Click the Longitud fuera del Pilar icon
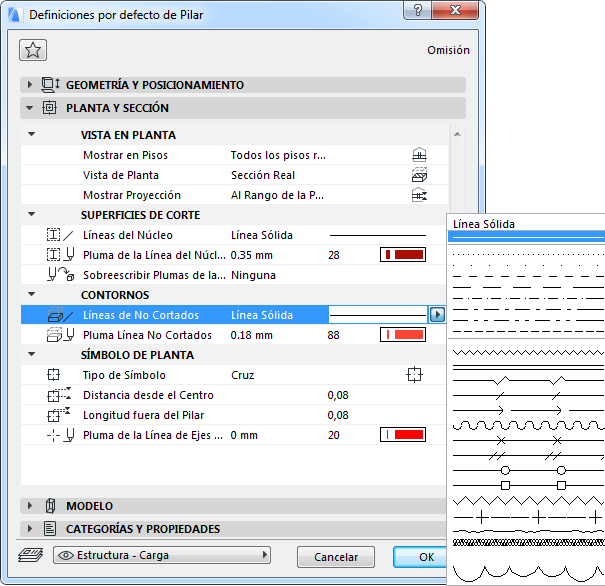 click(59, 415)
